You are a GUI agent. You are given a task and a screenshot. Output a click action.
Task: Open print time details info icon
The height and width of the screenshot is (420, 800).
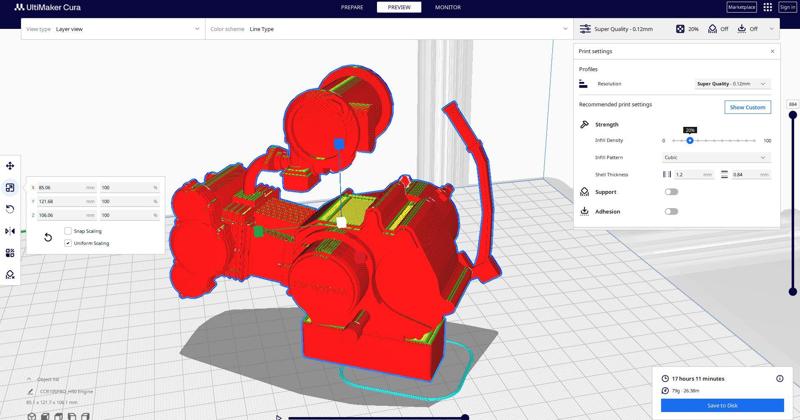[780, 379]
